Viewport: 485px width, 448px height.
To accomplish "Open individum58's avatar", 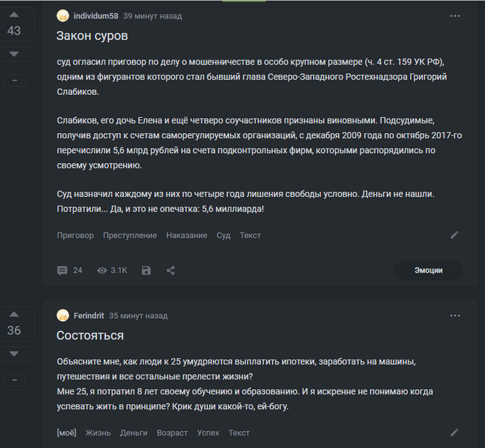I will (63, 16).
